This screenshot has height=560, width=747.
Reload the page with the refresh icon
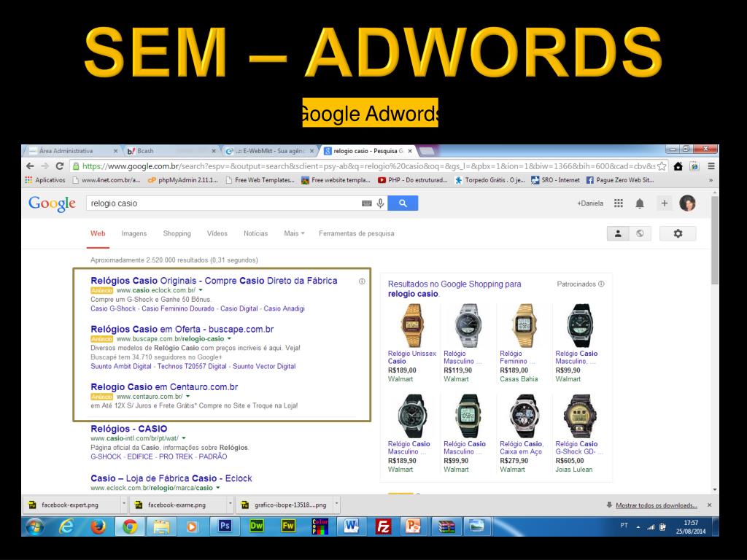tap(60, 166)
